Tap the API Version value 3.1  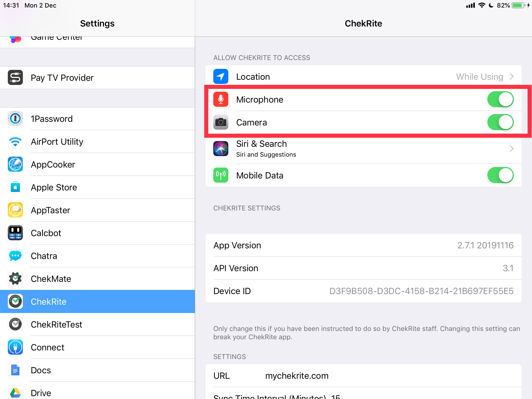[508, 268]
